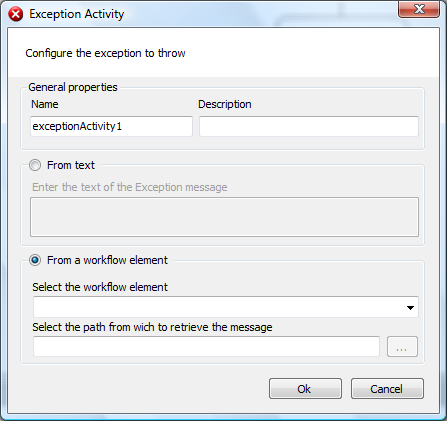Viewport: 447px width, 421px height.
Task: Expand the workflow element dropdown arrow
Action: (x=410, y=308)
